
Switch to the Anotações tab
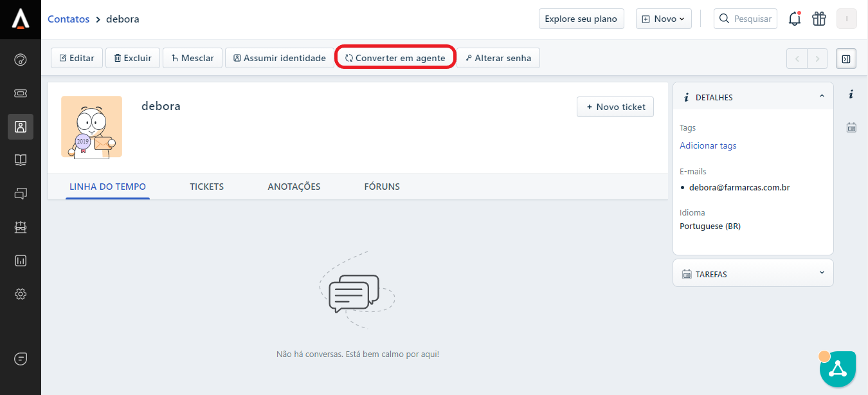click(x=294, y=187)
